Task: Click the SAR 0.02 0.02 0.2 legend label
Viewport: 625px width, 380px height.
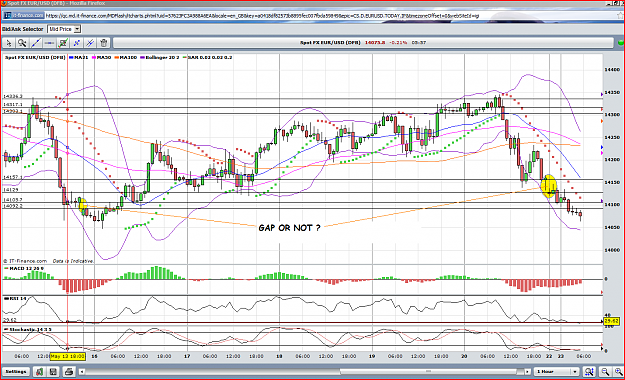Action: click(x=207, y=57)
